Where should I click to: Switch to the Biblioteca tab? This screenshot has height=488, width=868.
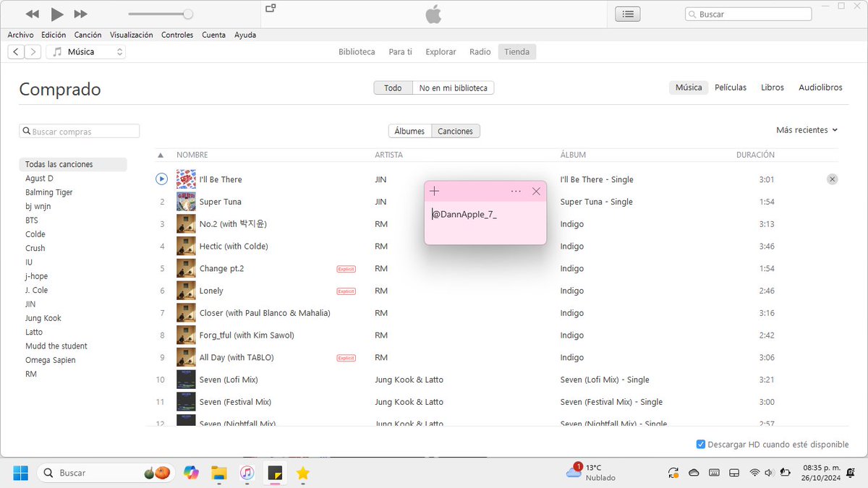[357, 52]
